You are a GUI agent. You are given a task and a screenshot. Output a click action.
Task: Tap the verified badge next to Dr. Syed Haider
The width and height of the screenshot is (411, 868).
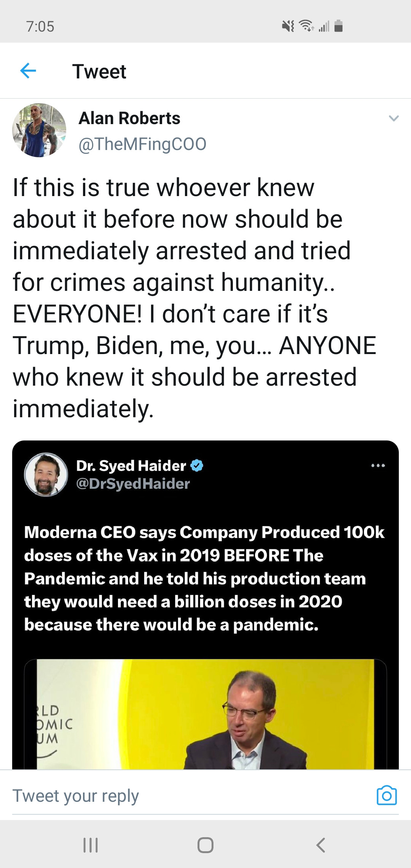(197, 465)
